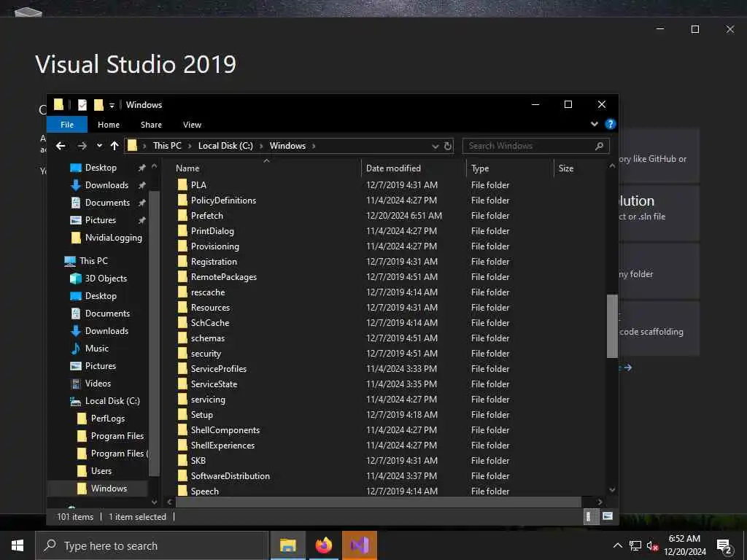Select the Prefetch folder icon
Image resolution: width=747 pixels, height=560 pixels.
point(182,216)
